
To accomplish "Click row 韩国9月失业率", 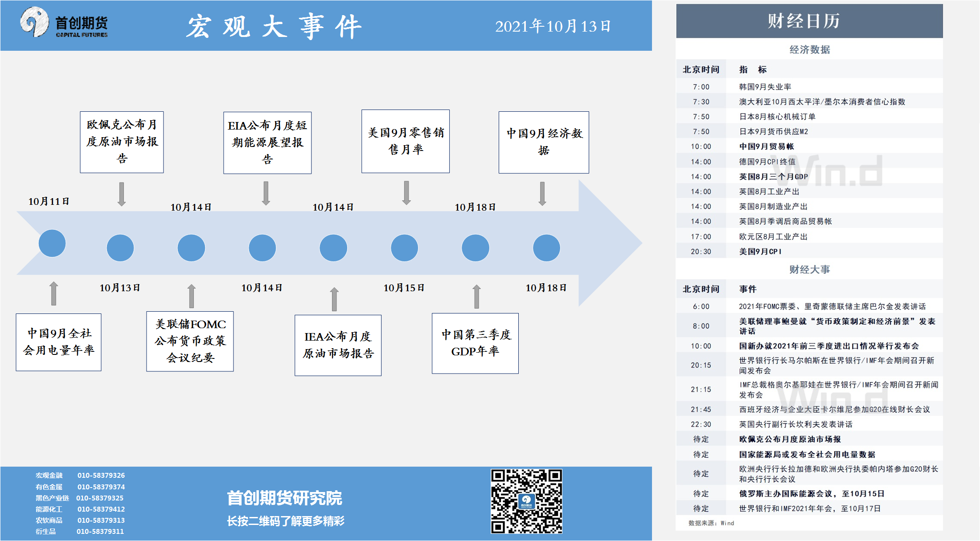I will pyautogui.click(x=809, y=87).
